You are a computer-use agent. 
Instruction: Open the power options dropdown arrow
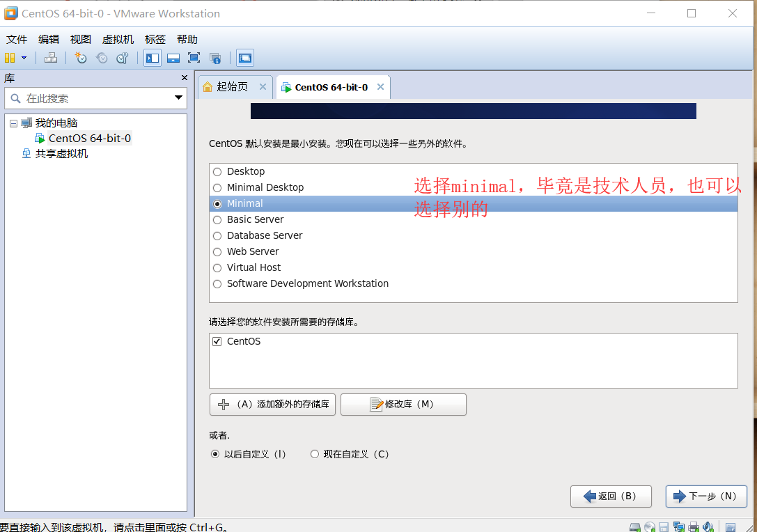coord(24,58)
